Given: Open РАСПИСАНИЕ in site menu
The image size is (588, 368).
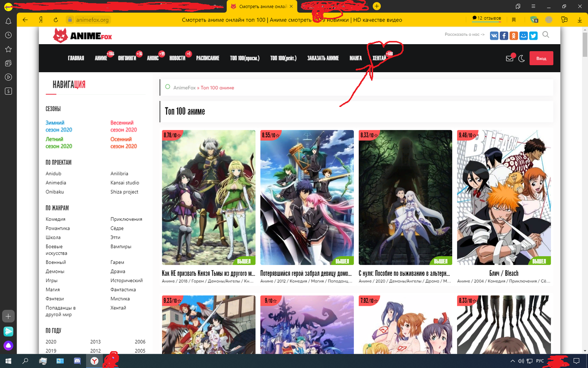Looking at the screenshot, I should (208, 58).
